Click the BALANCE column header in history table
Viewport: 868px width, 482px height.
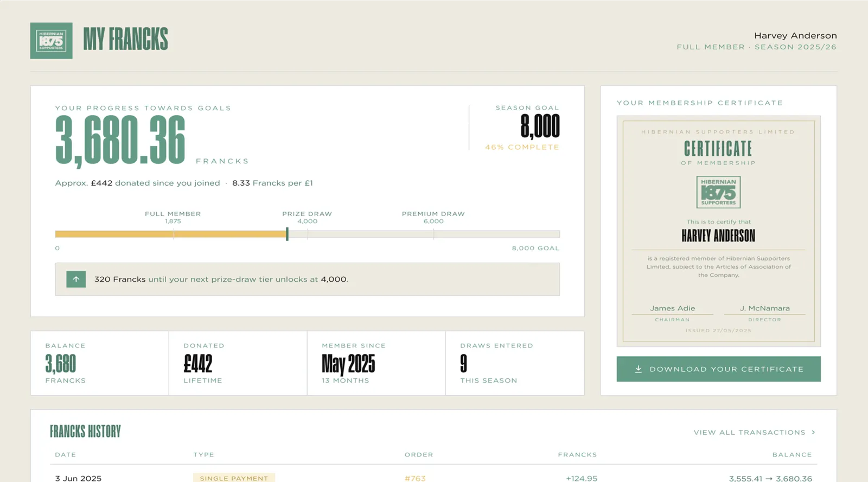[792, 455]
